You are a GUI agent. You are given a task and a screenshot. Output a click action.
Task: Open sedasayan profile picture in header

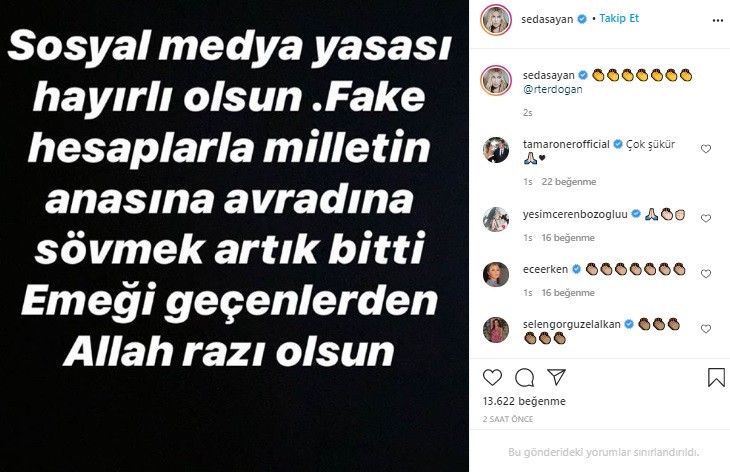click(x=496, y=20)
